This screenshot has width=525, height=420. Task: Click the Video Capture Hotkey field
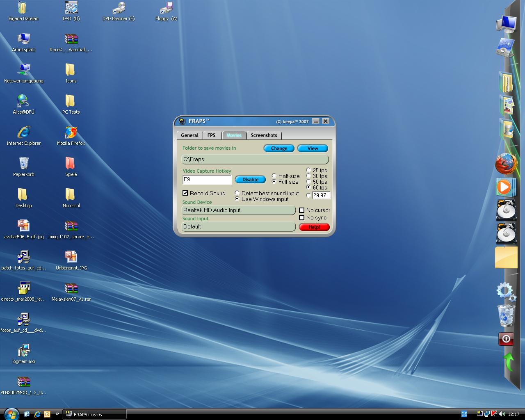[x=207, y=180]
